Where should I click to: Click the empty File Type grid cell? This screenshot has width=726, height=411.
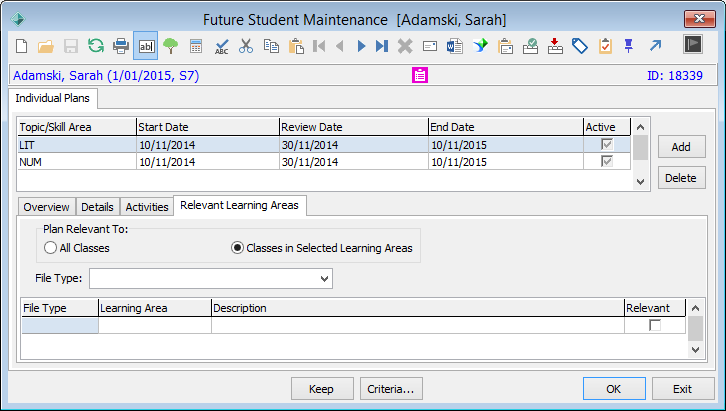point(60,325)
